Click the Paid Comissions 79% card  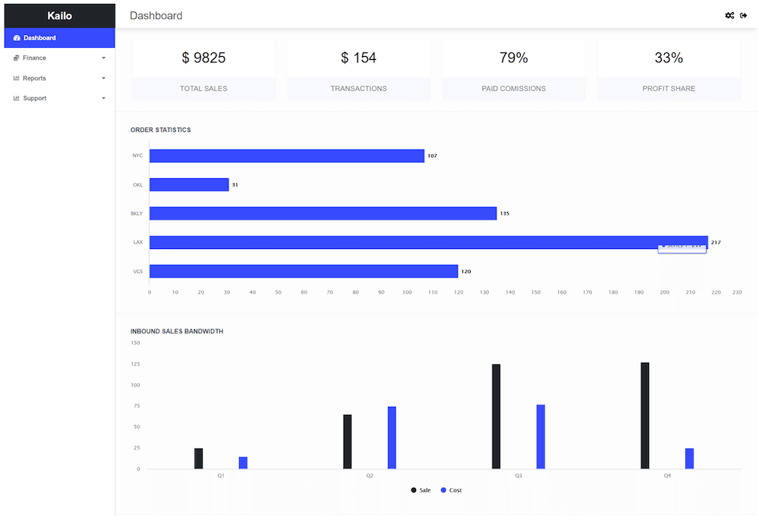pos(514,70)
